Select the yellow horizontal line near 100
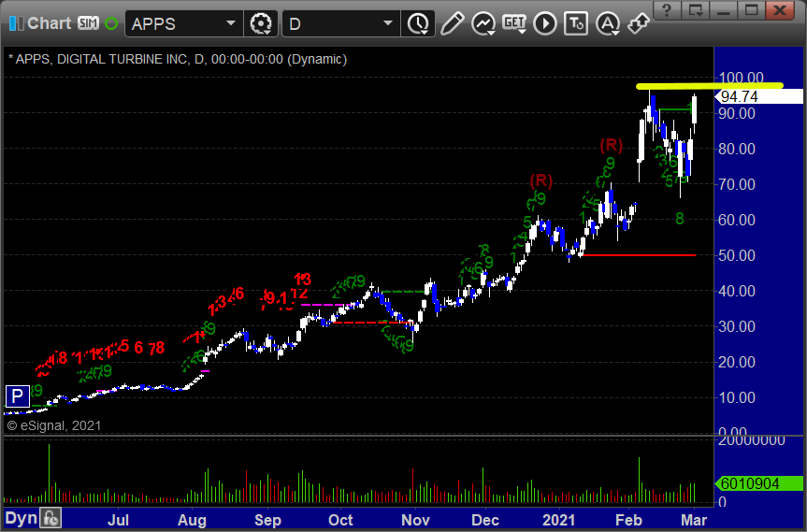Screen dimensions: 807x532 pos(710,86)
